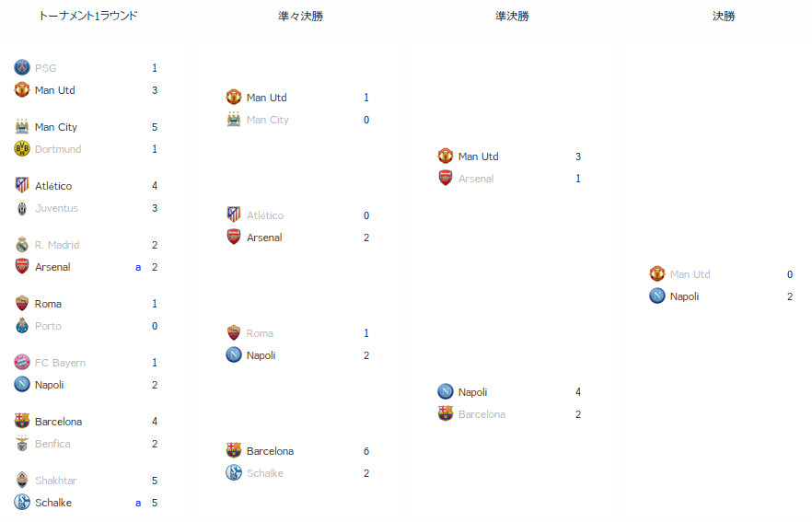Click the FC Bayern crest icon

[22, 362]
